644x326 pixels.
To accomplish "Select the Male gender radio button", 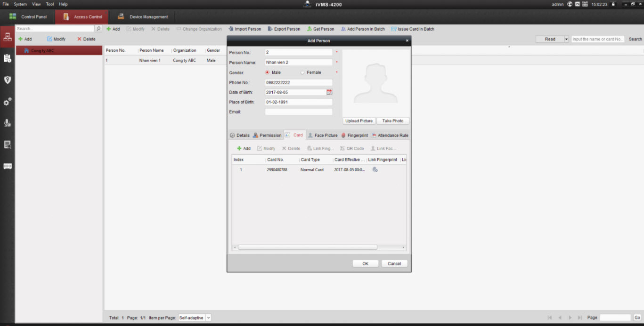I will [268, 72].
